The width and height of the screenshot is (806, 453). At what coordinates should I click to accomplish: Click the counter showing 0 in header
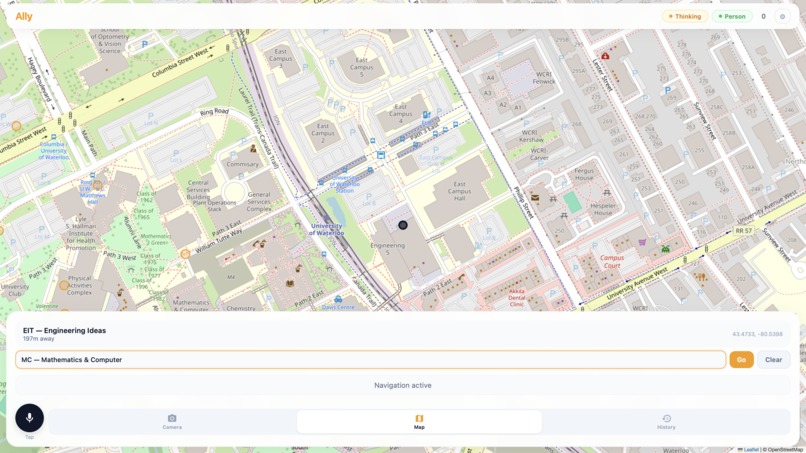[x=763, y=16]
